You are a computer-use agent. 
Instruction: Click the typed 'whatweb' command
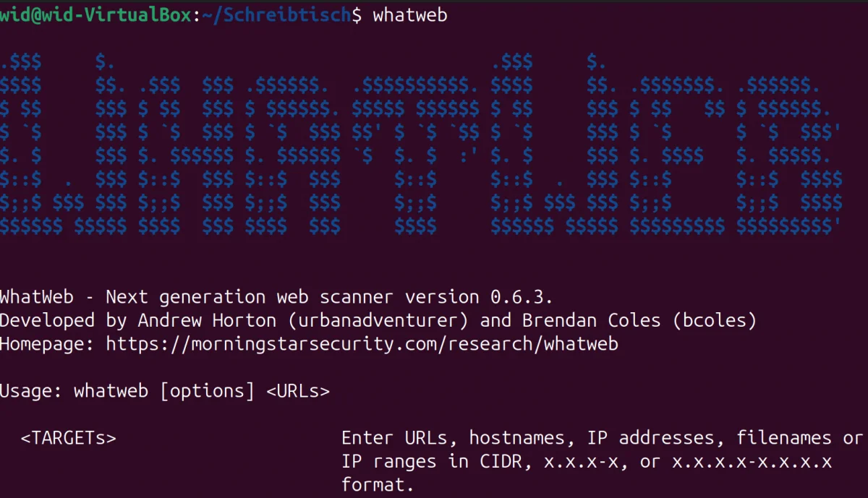tap(410, 15)
